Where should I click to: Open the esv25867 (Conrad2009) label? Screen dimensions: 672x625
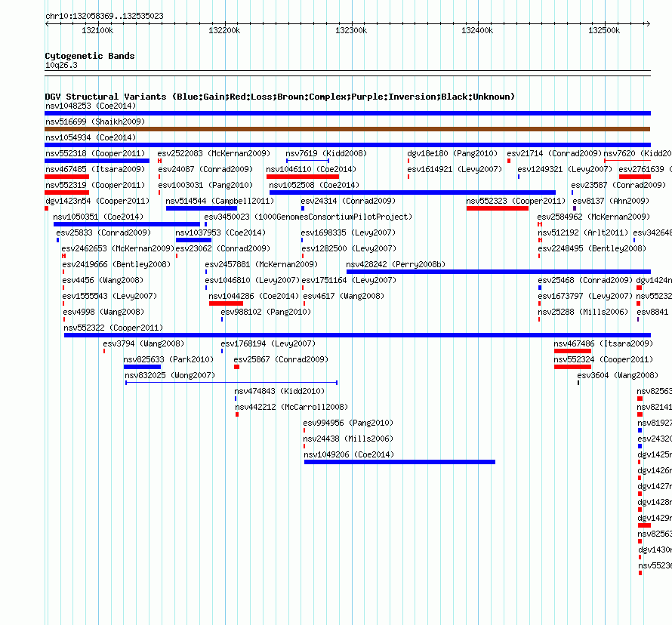pos(281,359)
